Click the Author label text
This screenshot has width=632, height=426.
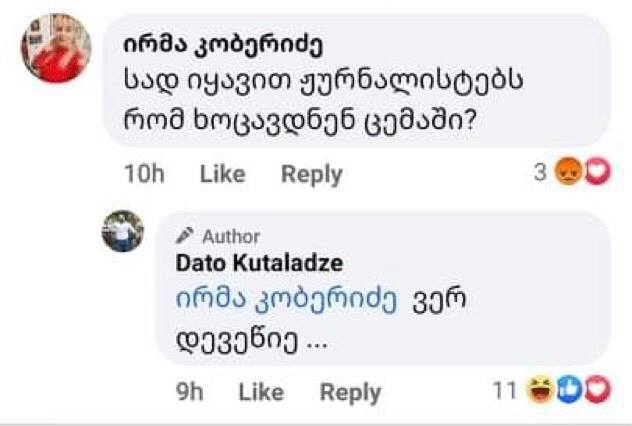[231, 237]
